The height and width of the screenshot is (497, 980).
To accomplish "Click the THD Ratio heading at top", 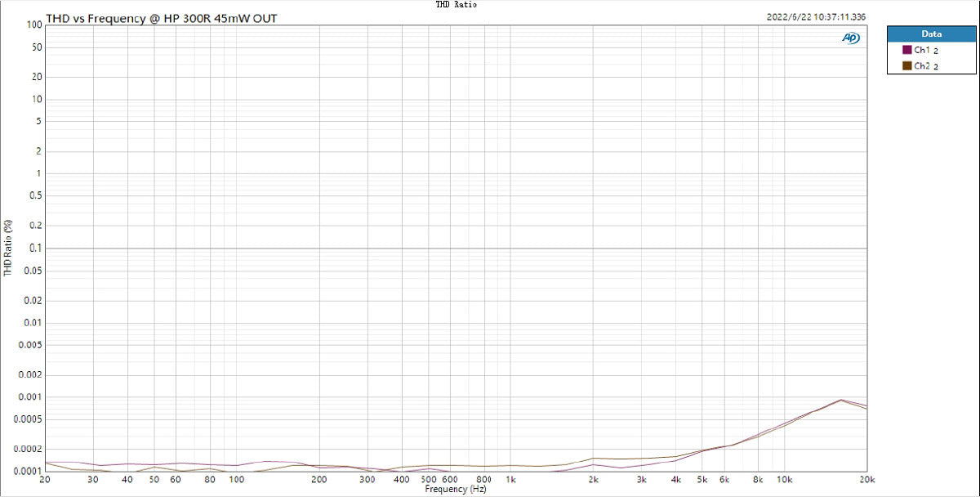I will click(x=456, y=5).
